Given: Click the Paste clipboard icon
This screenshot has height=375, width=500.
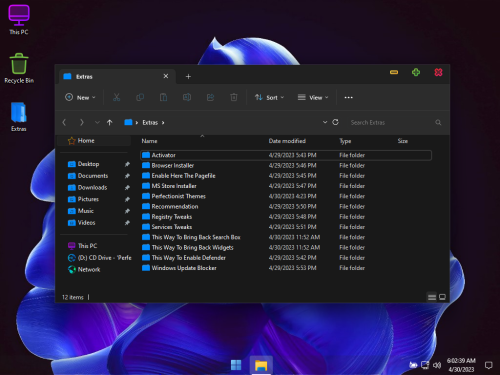Looking at the screenshot, I should pyautogui.click(x=163, y=97).
